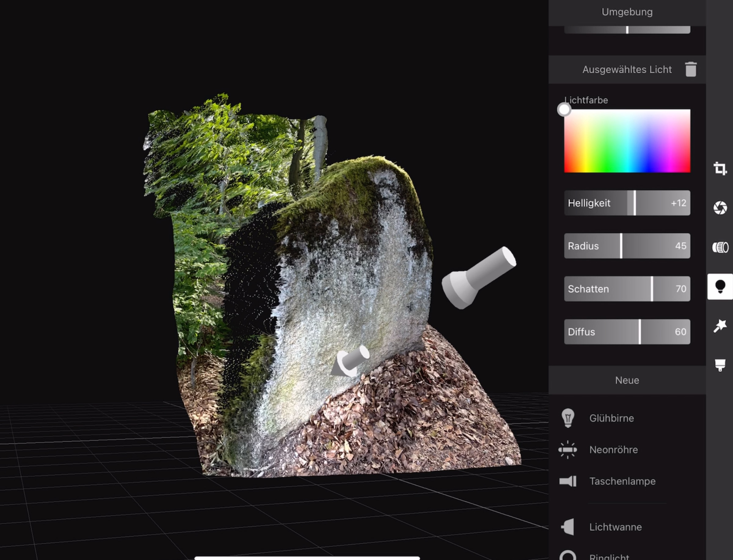Click the Helligkeit slider
This screenshot has width=733, height=560.
click(x=627, y=203)
